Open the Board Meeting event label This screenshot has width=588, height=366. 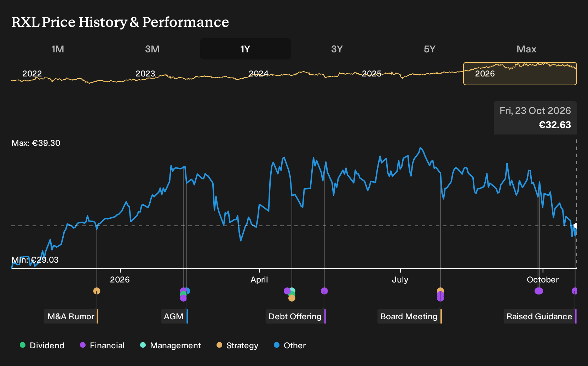pyautogui.click(x=409, y=316)
